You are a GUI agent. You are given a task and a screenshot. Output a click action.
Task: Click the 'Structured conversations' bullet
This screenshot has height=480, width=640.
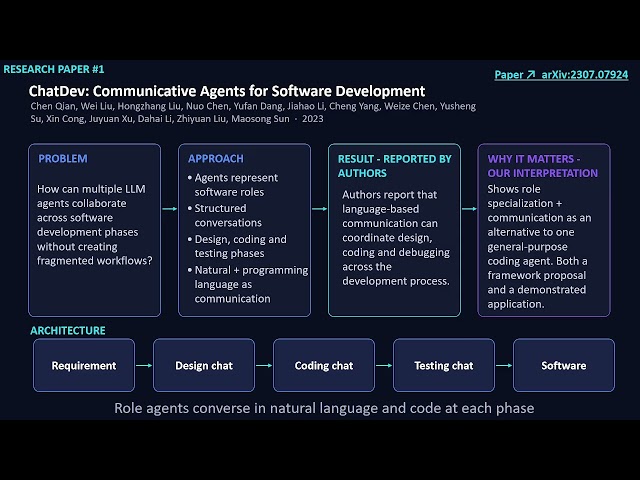click(224, 216)
